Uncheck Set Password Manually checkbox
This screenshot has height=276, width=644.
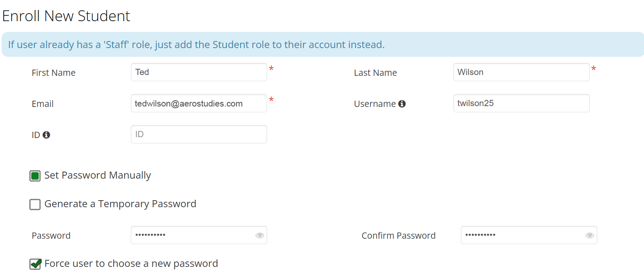coord(35,176)
